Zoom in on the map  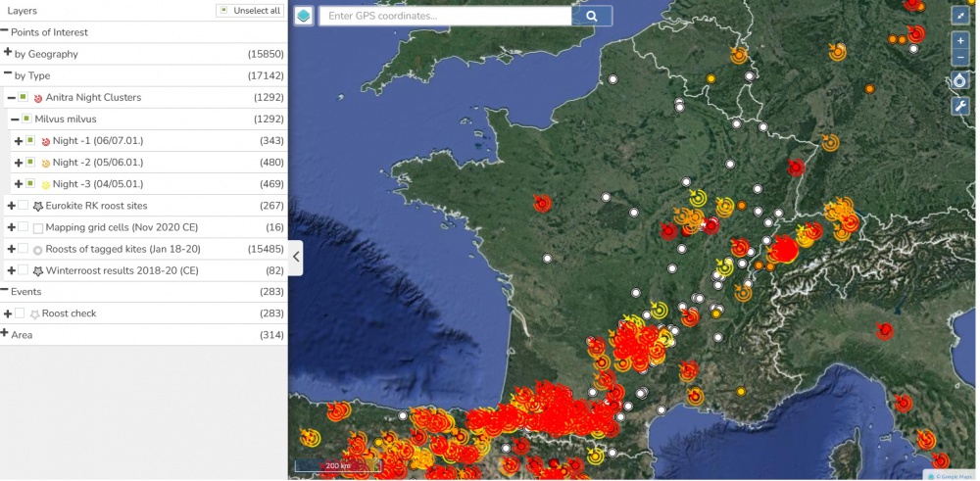coord(960,41)
